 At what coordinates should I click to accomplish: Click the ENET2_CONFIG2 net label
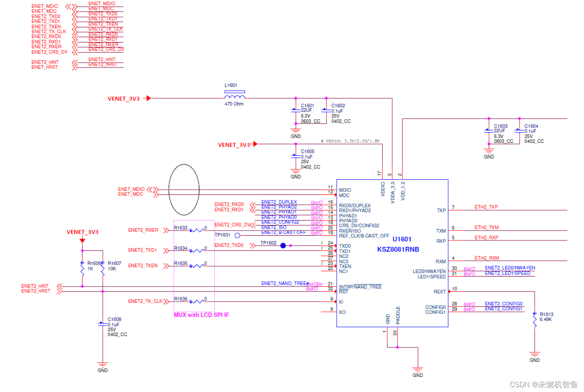[280, 222]
